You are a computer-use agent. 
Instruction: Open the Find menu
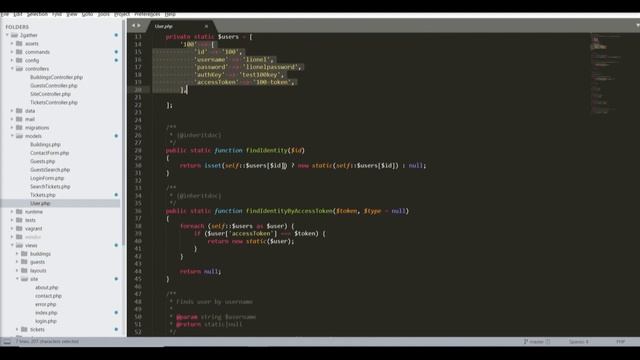coord(57,14)
